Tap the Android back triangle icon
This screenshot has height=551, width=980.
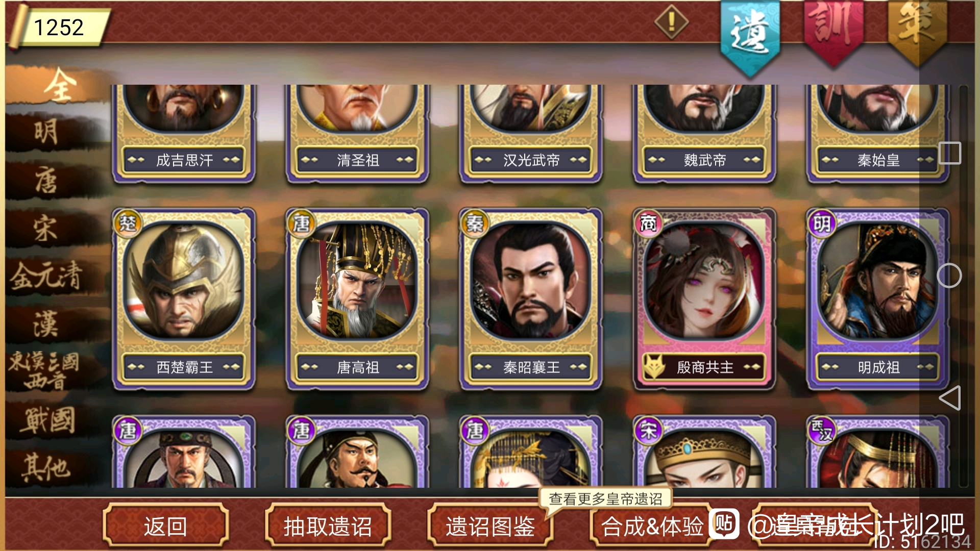click(x=949, y=398)
